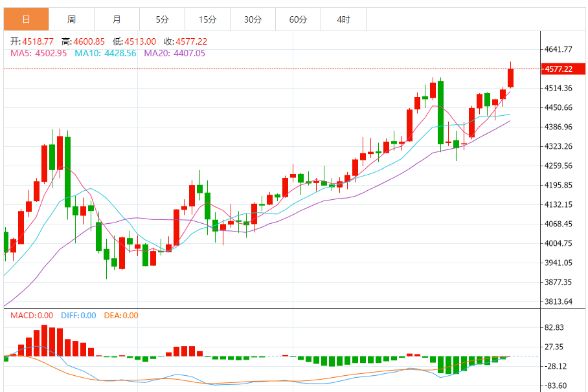Select the 周 weekly chart tab

(71, 19)
